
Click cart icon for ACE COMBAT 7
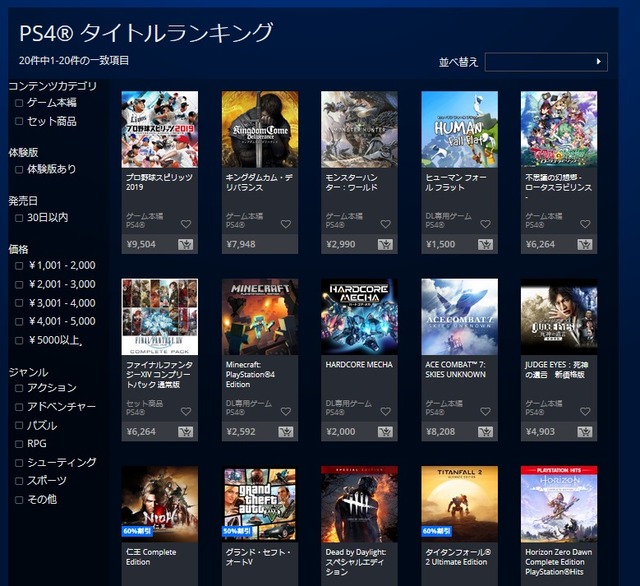[485, 432]
